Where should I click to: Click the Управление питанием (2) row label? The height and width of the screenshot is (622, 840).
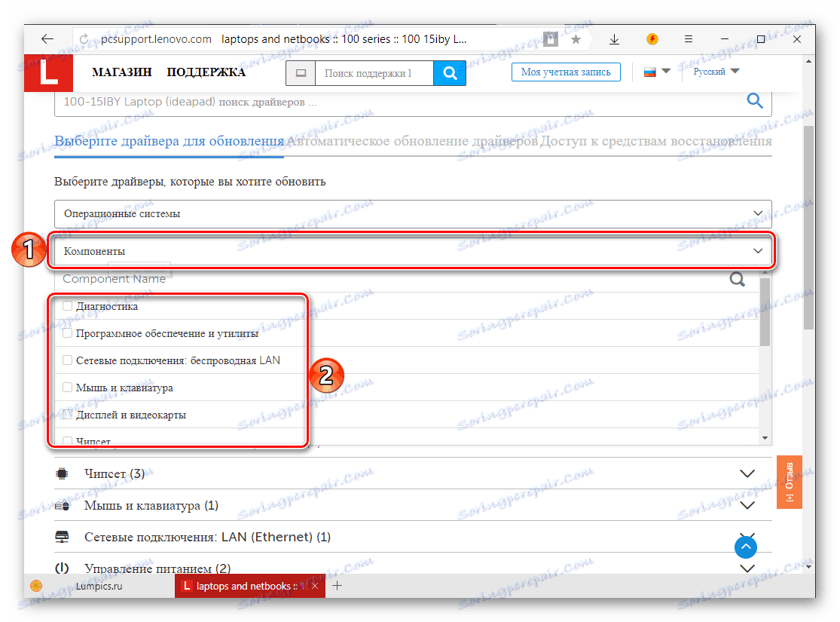coord(157,568)
